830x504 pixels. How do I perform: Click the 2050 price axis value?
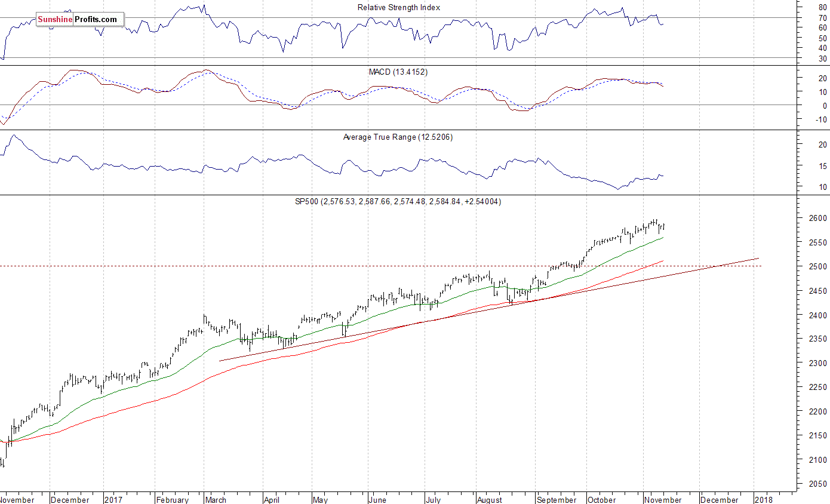click(x=818, y=484)
